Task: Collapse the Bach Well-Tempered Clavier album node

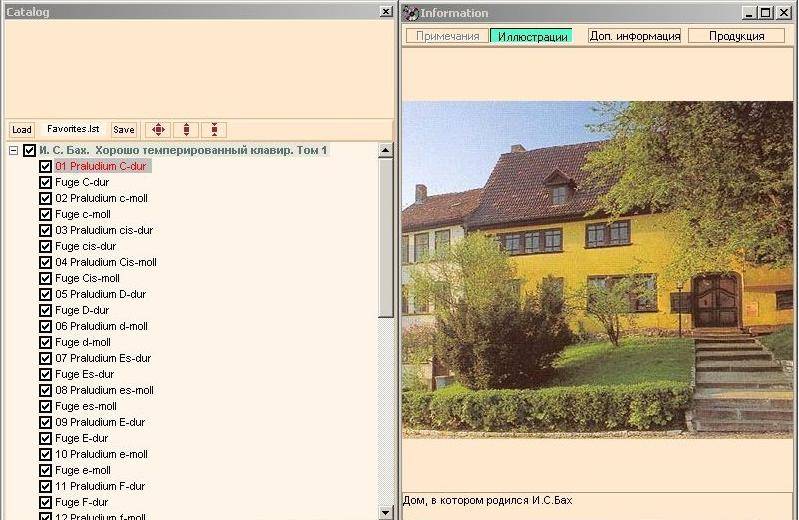Action: pyautogui.click(x=14, y=150)
